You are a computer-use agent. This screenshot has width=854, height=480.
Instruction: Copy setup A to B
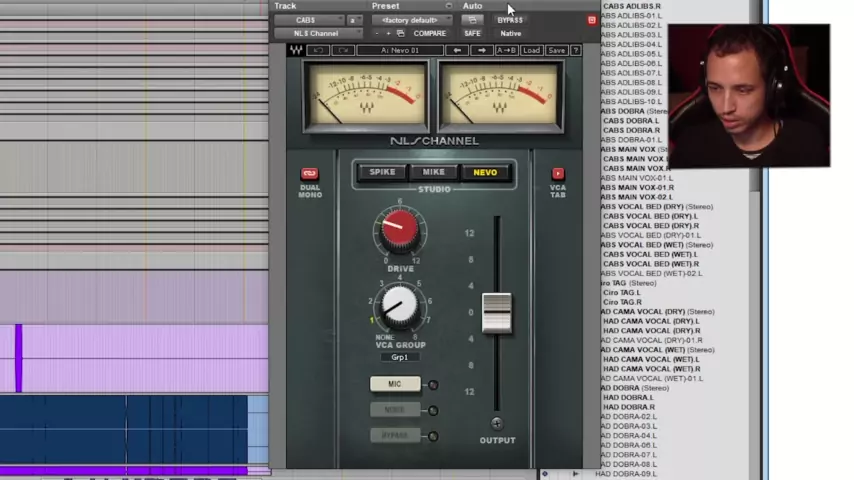pos(506,50)
